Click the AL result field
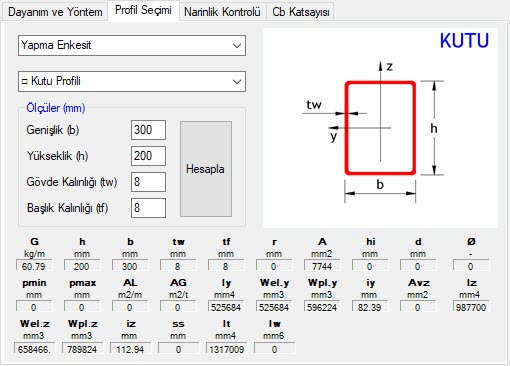 [x=130, y=307]
